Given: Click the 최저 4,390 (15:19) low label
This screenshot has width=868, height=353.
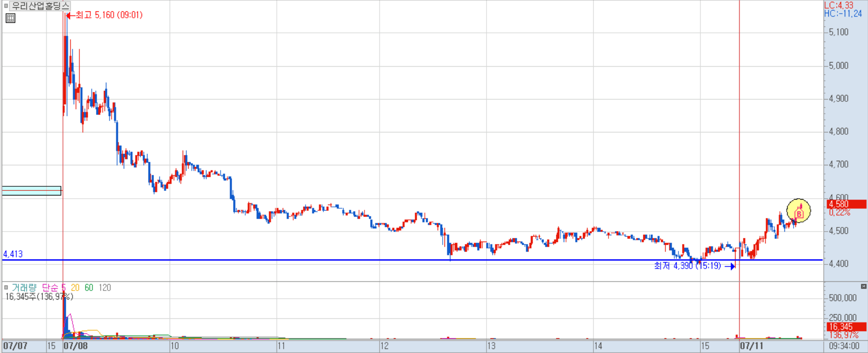Looking at the screenshot, I should [x=687, y=266].
